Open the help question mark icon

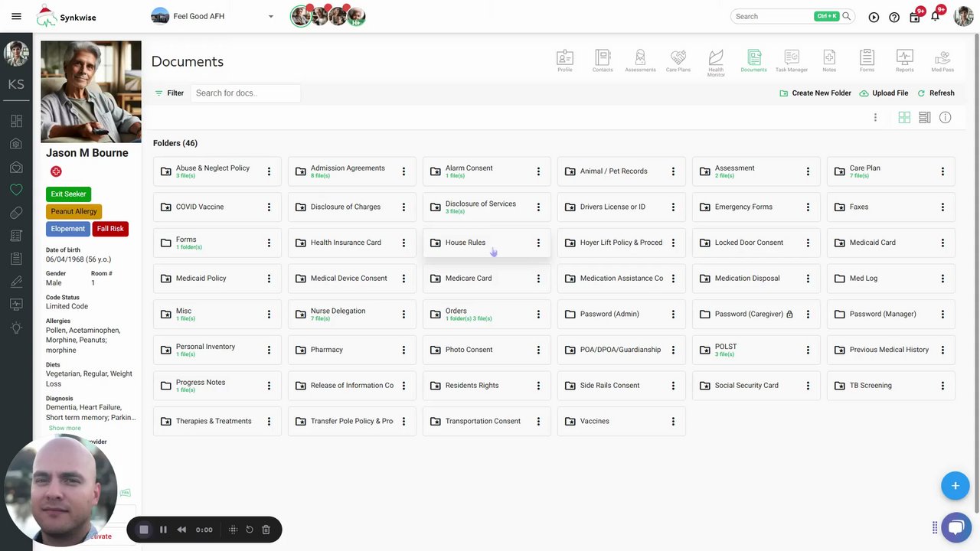(894, 17)
